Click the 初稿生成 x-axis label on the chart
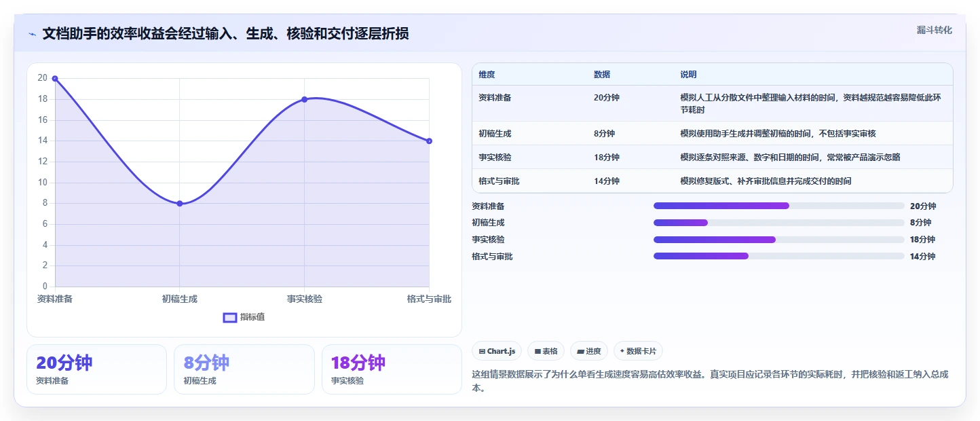This screenshot has width=980, height=421. coord(180,299)
